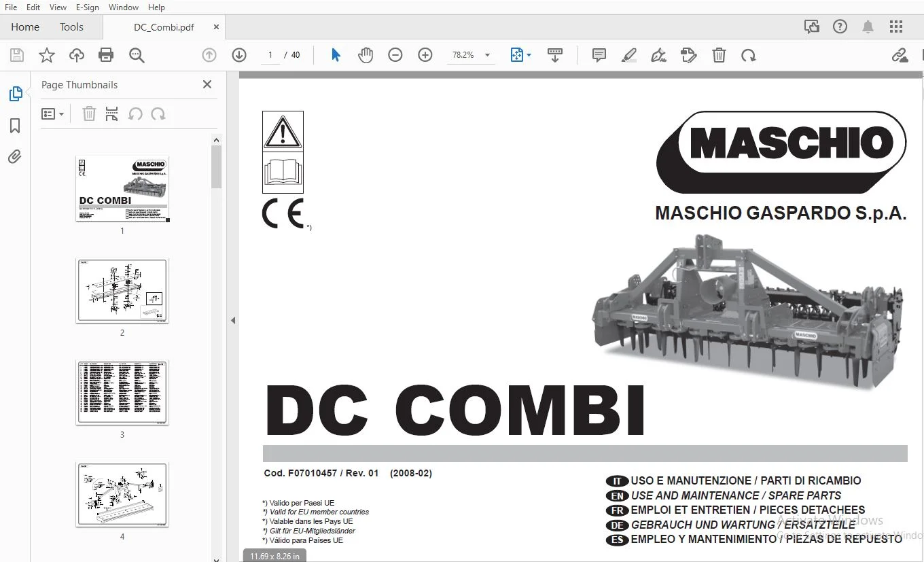Open the apps grid in the top right

point(896,27)
